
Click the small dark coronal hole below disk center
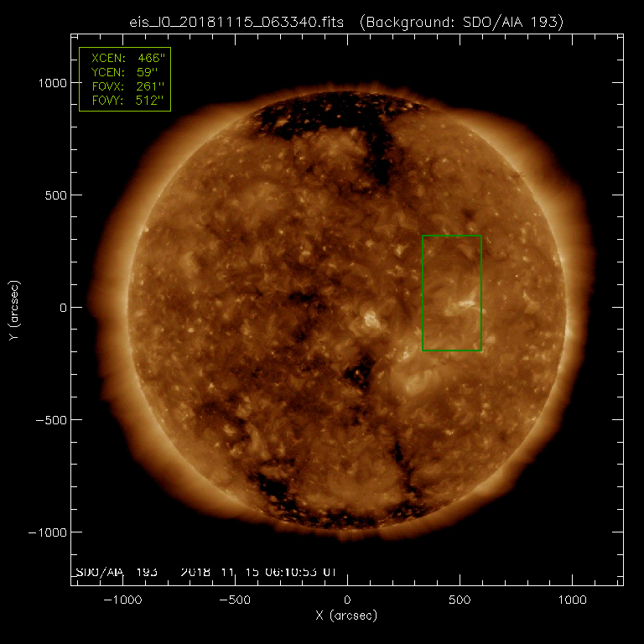click(x=362, y=369)
